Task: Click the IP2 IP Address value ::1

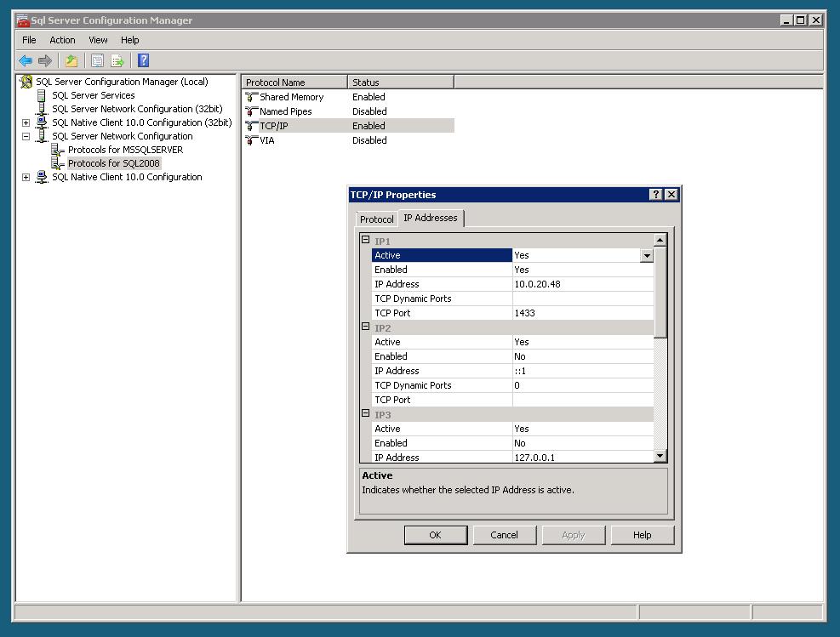Action: pyautogui.click(x=583, y=371)
